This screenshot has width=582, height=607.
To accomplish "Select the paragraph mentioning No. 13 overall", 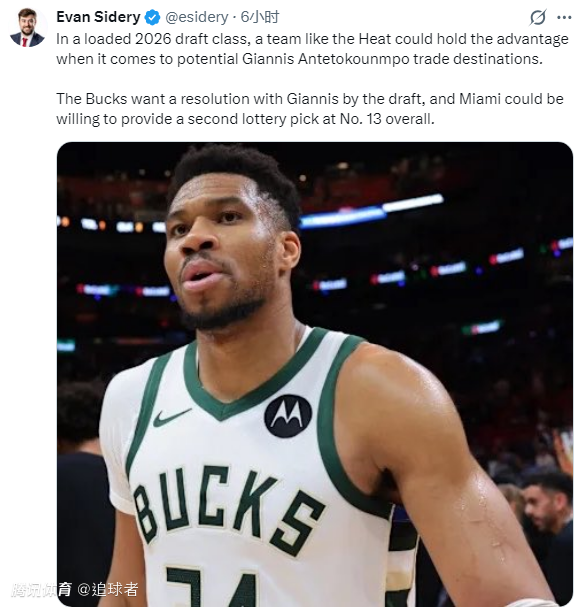I will click(310, 109).
